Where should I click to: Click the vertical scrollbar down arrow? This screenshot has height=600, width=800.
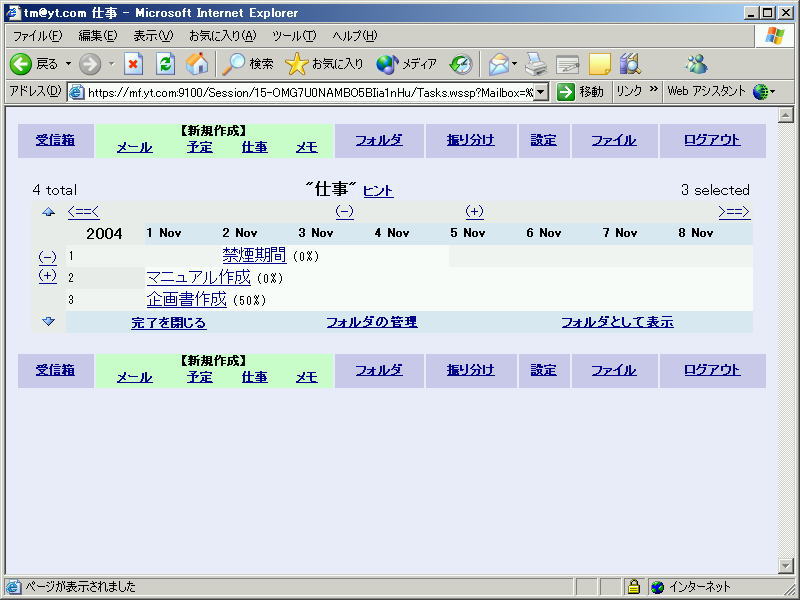tap(785, 566)
